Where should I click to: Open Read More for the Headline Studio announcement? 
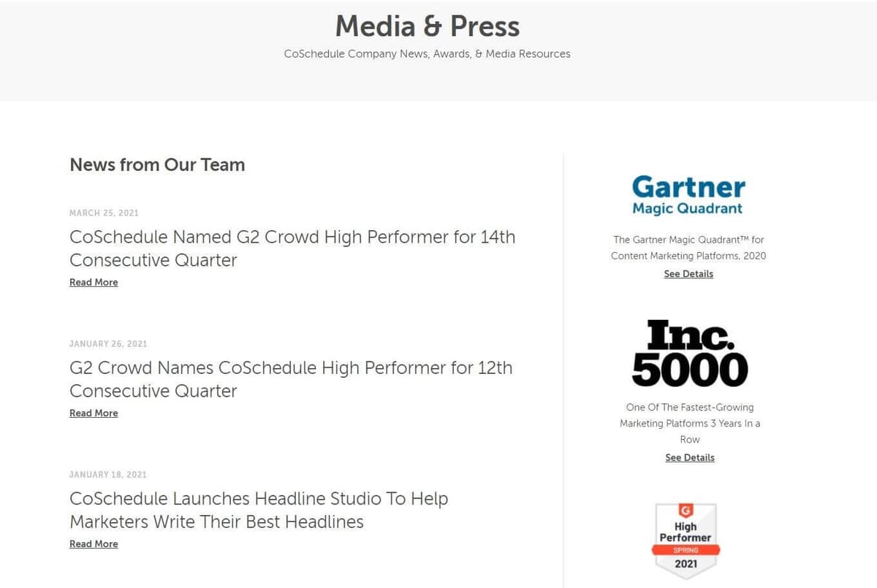(x=93, y=543)
